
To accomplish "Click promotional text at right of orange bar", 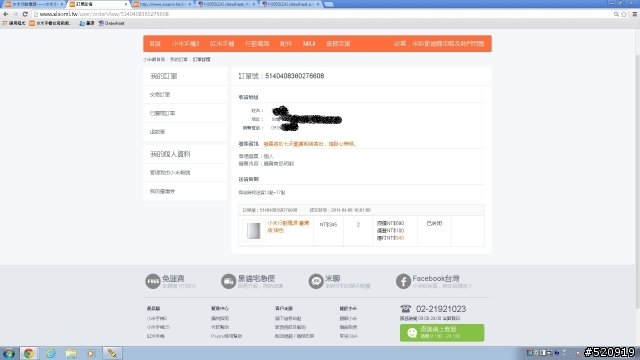I will click(439, 44).
